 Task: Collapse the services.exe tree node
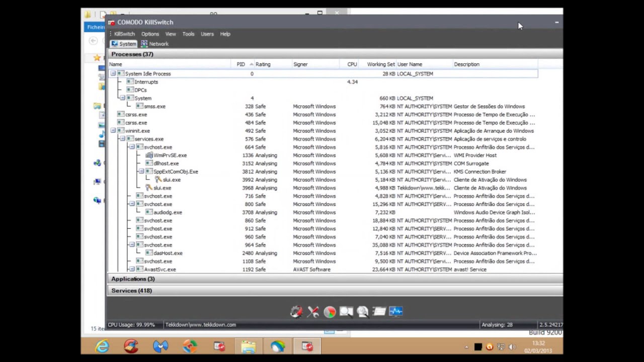point(122,139)
